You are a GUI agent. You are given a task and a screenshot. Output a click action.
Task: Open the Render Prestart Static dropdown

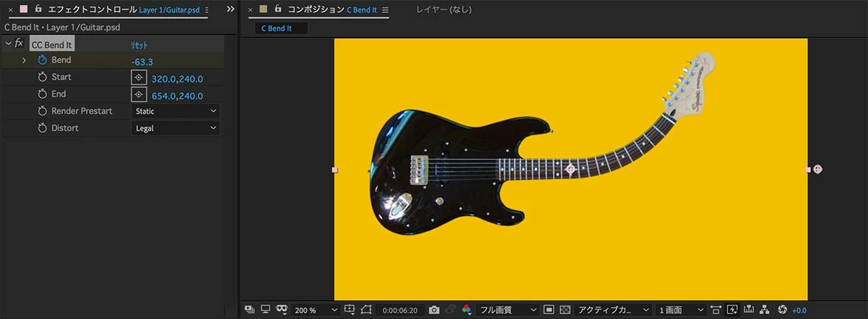point(175,111)
